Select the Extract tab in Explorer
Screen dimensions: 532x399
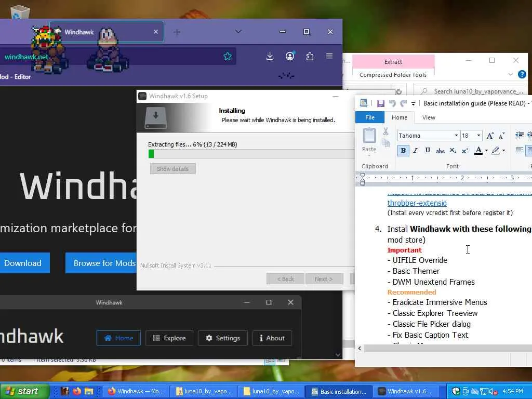point(393,62)
